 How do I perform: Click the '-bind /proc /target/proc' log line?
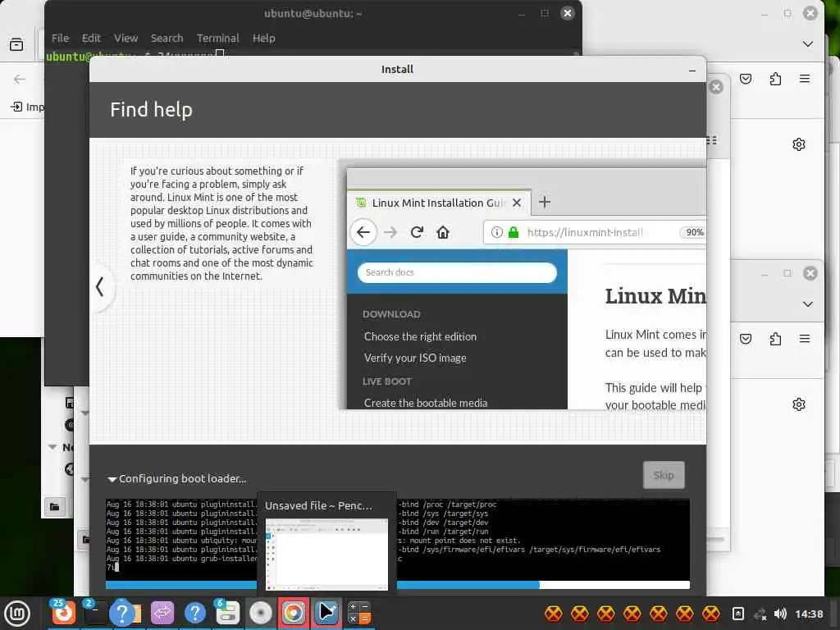point(447,504)
